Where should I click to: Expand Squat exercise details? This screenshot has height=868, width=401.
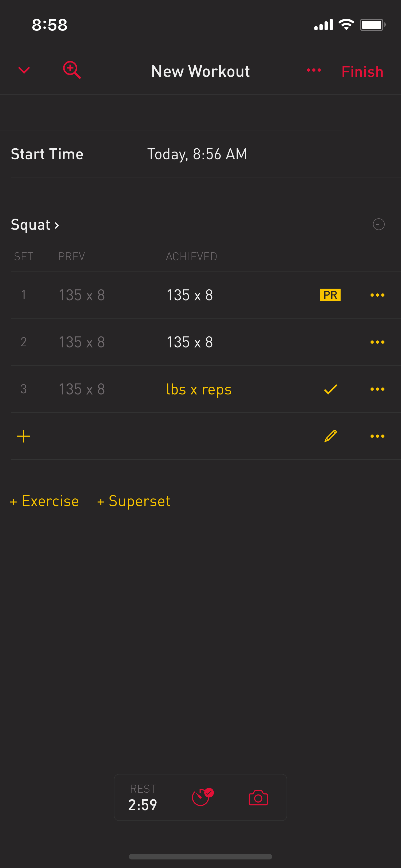[35, 224]
